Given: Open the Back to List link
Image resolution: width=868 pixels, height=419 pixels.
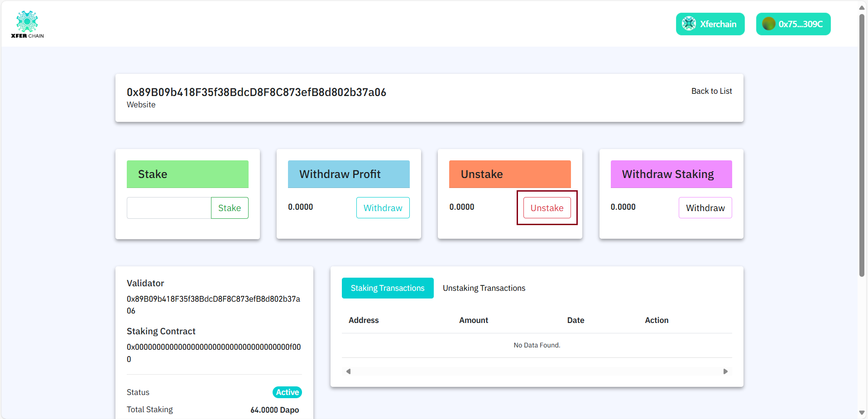Looking at the screenshot, I should 711,91.
